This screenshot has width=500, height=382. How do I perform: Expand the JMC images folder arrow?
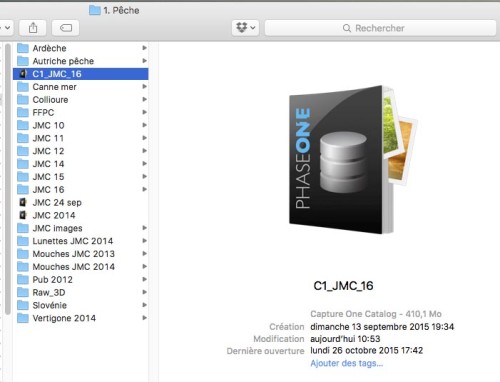click(144, 228)
